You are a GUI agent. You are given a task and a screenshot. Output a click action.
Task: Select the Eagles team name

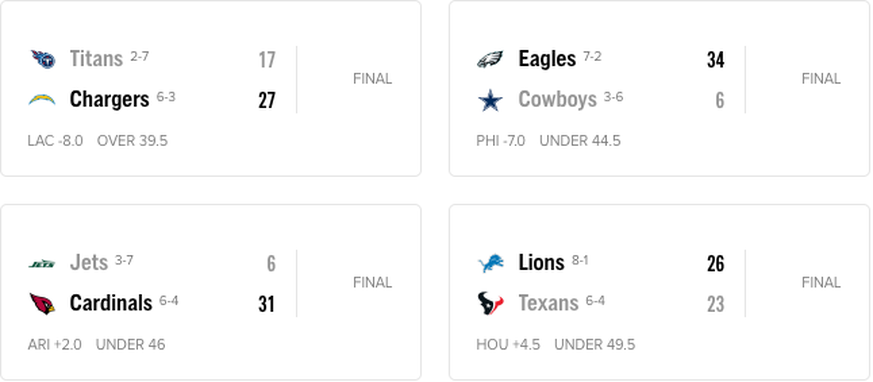point(547,58)
